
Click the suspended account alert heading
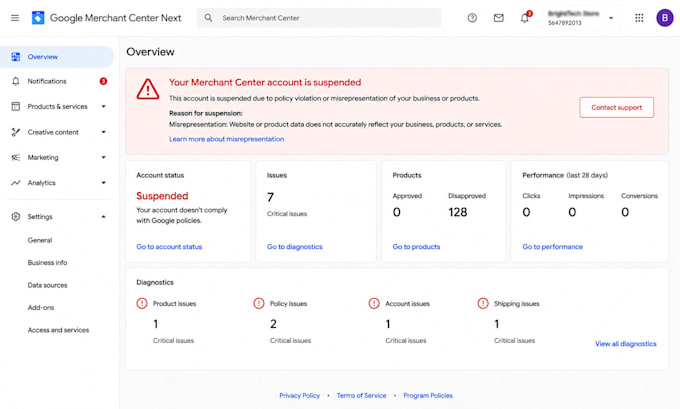coord(265,82)
